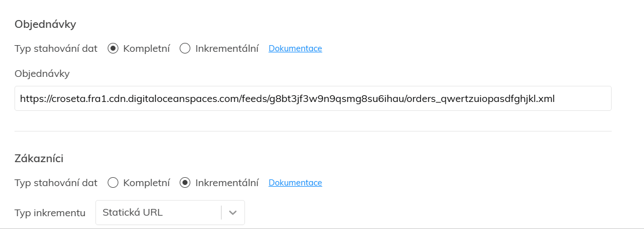
Task: Open the Dokumentace link in Zákazníci section
Action: (x=295, y=183)
